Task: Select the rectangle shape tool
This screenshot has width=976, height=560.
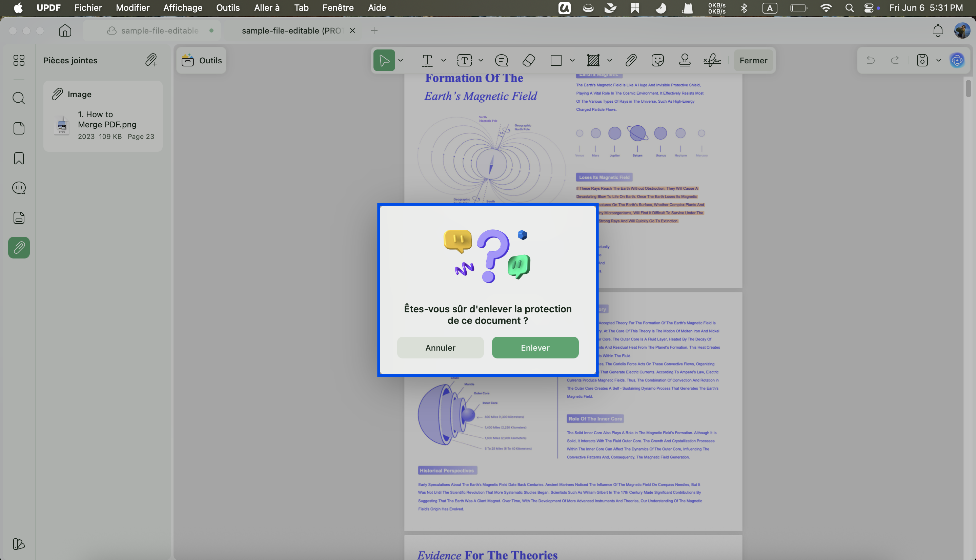Action: [556, 60]
